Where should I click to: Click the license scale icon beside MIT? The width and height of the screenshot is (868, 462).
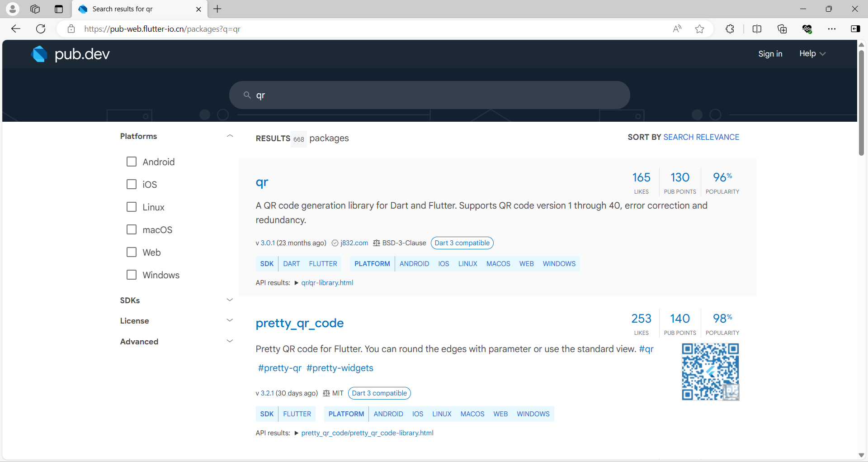[326, 393]
